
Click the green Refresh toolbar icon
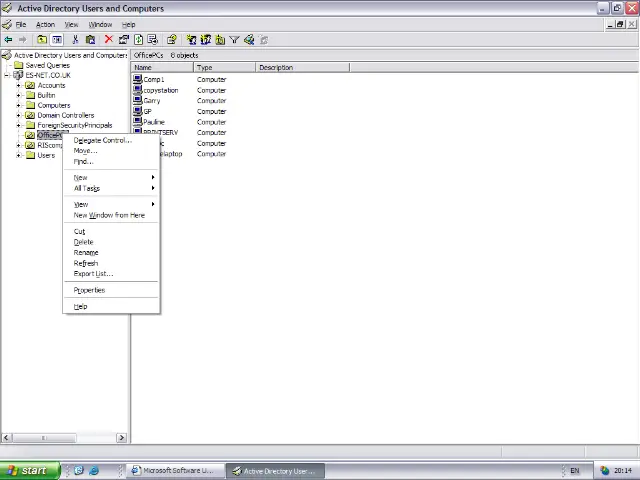point(138,40)
